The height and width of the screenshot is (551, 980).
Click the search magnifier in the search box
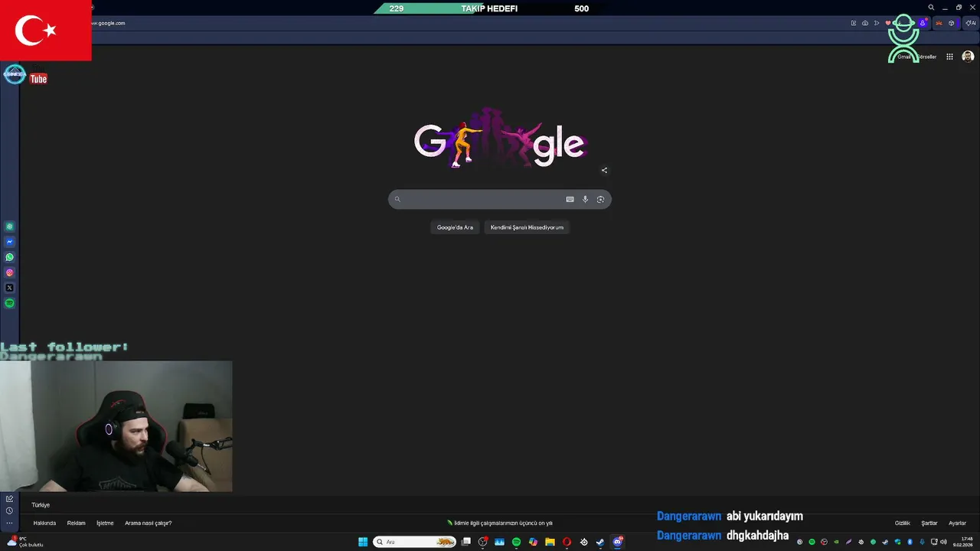click(x=397, y=199)
